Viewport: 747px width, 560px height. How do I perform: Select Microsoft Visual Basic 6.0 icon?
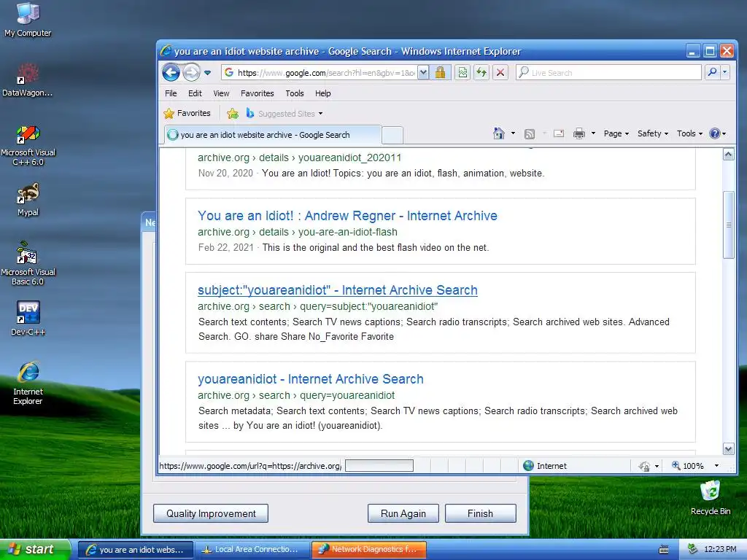(x=28, y=263)
